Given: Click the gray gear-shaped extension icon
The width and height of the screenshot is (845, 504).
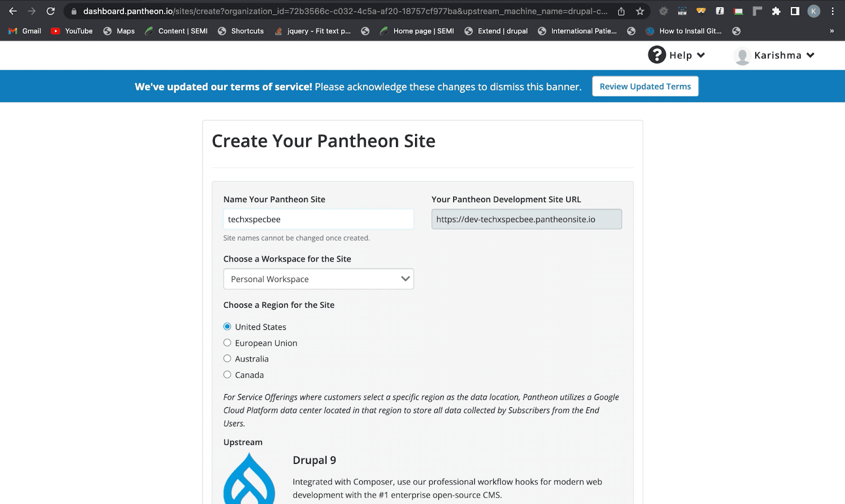Looking at the screenshot, I should pos(664,11).
